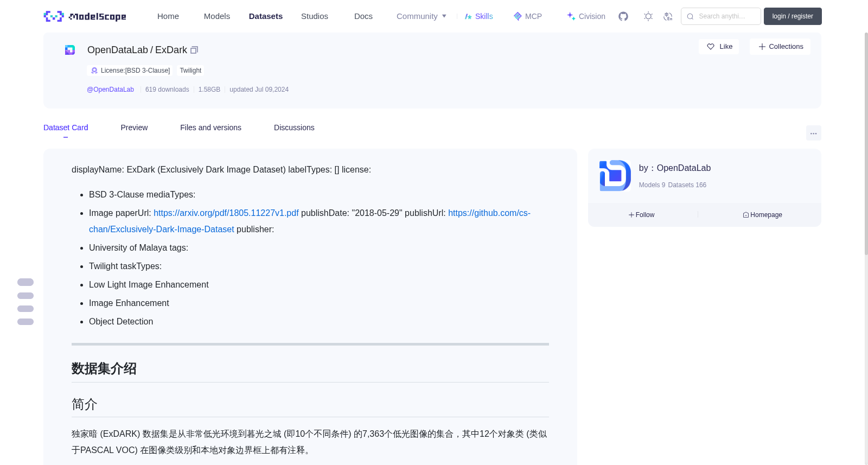Image resolution: width=868 pixels, height=465 pixels.
Task: Go to the Home page
Action: pos(168,16)
